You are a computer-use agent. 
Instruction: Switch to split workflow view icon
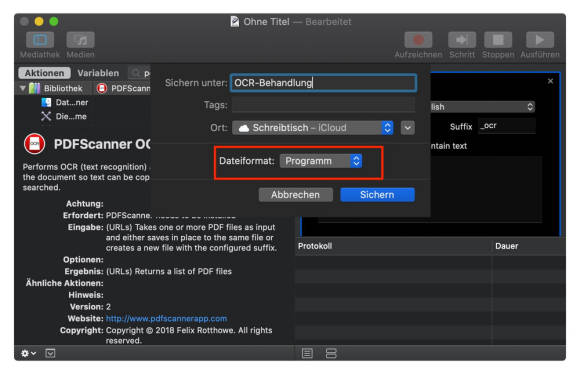click(331, 353)
